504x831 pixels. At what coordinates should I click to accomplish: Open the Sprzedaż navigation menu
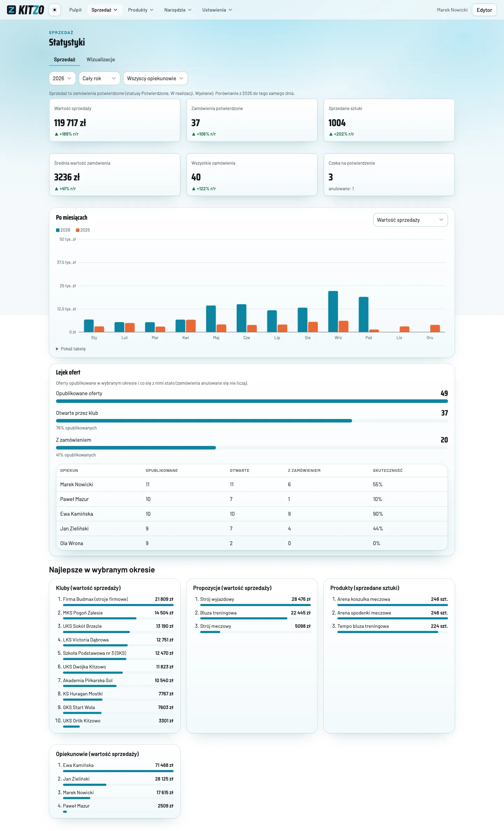[104, 10]
